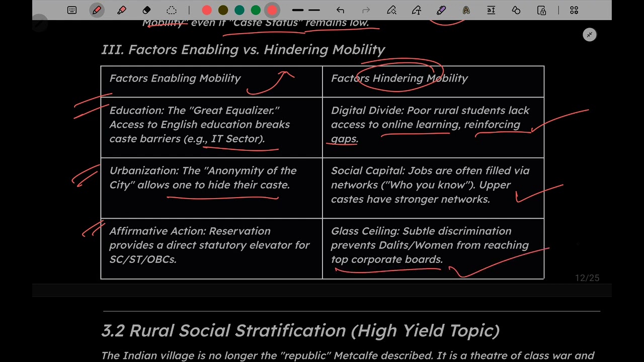The height and width of the screenshot is (362, 644).
Task: Choose the selected red color swatch
Action: 272,10
